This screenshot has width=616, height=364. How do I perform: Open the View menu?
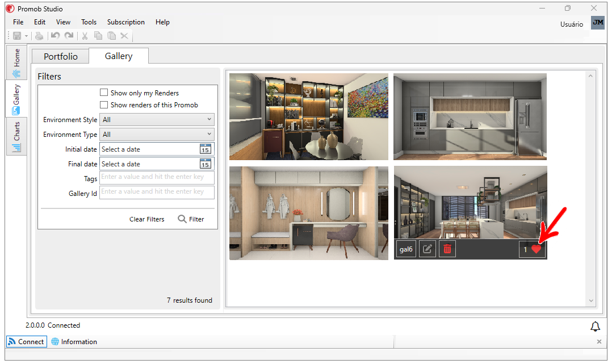63,22
